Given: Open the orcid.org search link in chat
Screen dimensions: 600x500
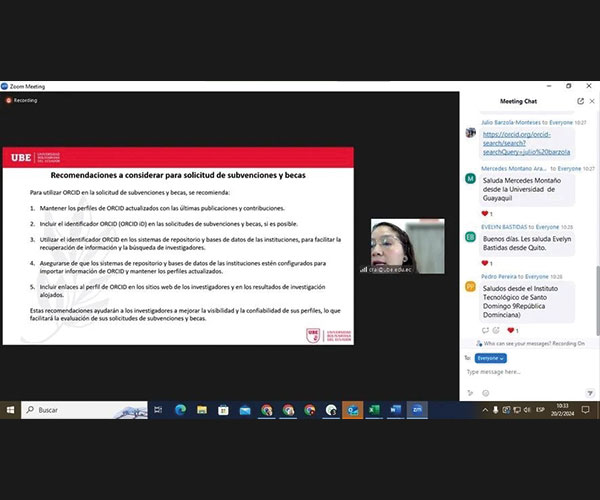Looking at the screenshot, I should (x=526, y=143).
